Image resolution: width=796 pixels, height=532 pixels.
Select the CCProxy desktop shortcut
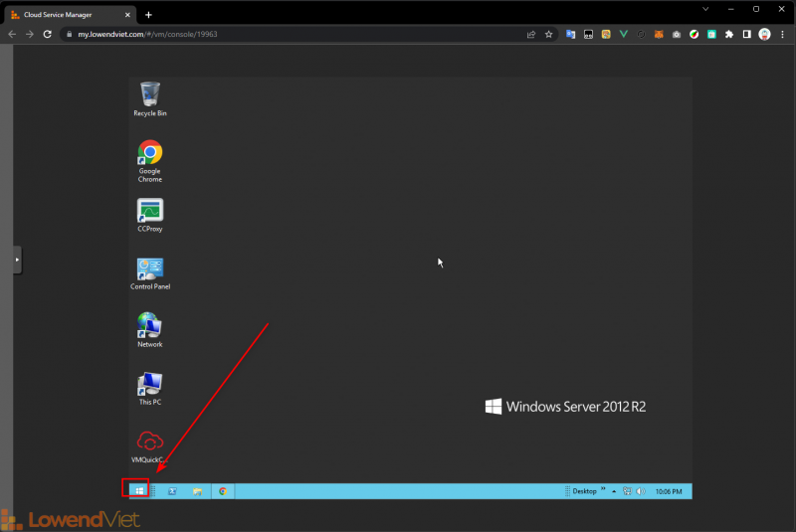coord(150,215)
